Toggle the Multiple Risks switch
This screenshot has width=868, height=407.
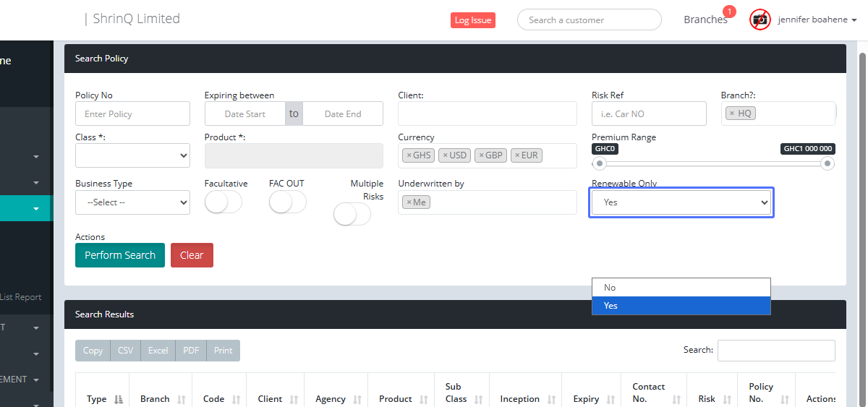[352, 215]
